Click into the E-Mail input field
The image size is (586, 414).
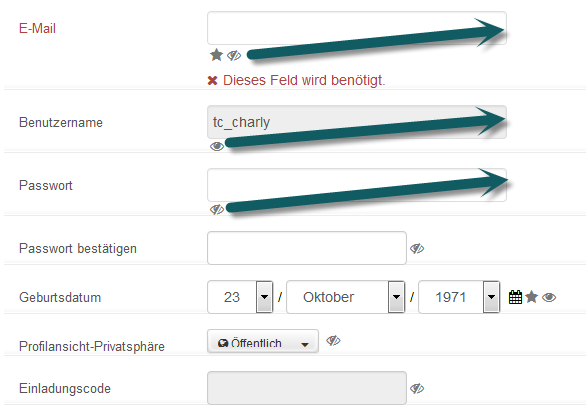tap(357, 28)
